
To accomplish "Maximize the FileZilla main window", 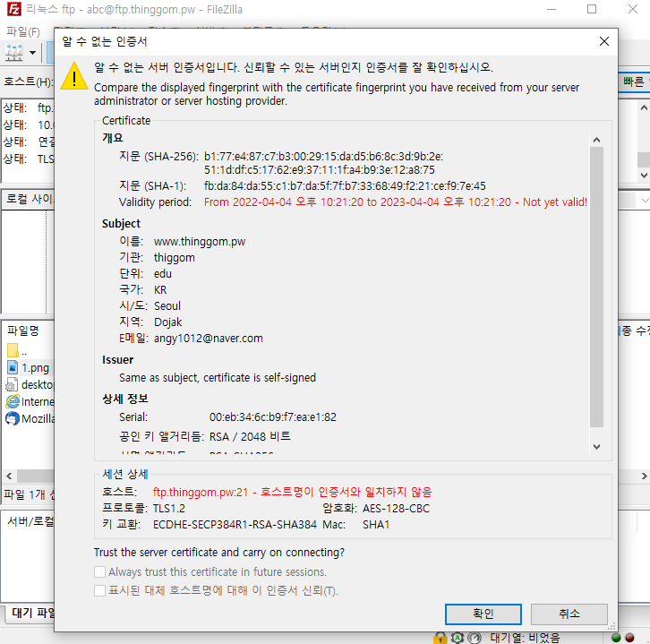I will pyautogui.click(x=592, y=9).
